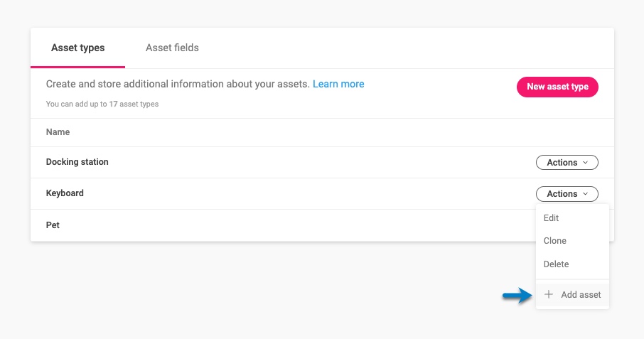This screenshot has height=339, width=644.
Task: Open the Learn more link
Action: click(x=338, y=84)
